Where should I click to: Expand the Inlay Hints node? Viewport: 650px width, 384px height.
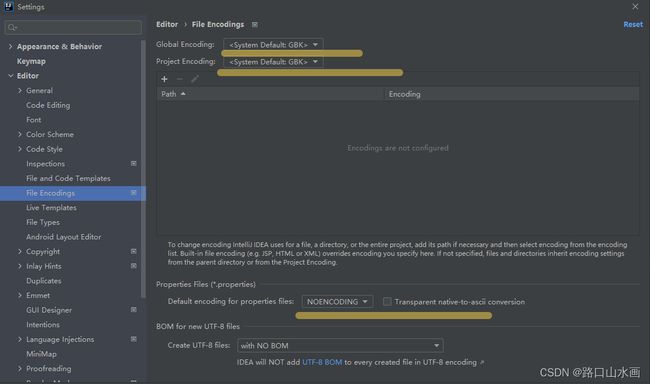pos(19,266)
